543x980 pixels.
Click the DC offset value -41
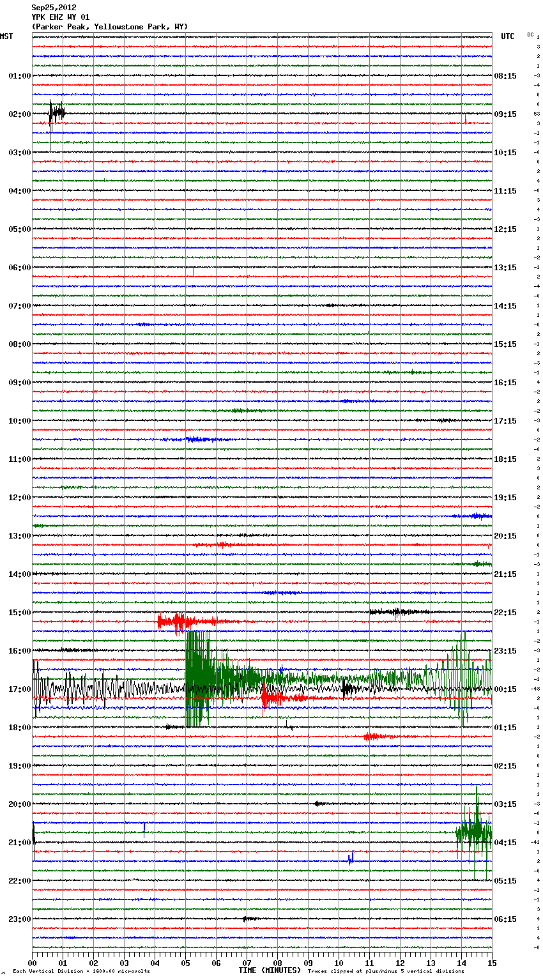535,842
